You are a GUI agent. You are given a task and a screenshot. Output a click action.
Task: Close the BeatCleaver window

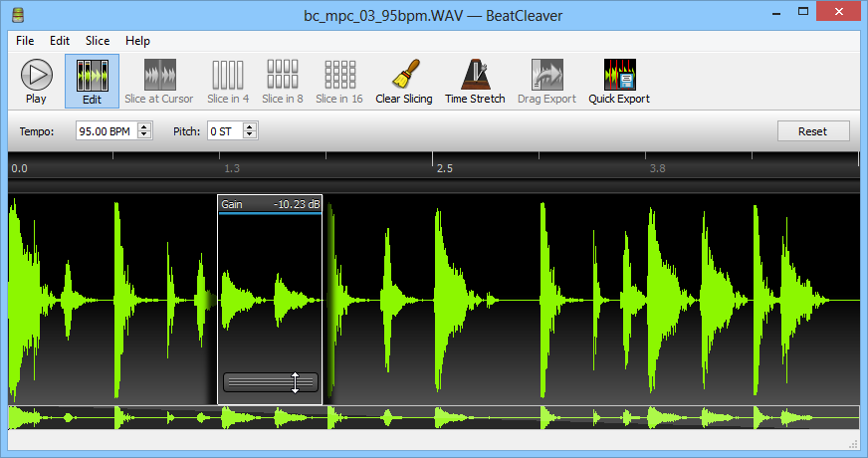[x=839, y=12]
